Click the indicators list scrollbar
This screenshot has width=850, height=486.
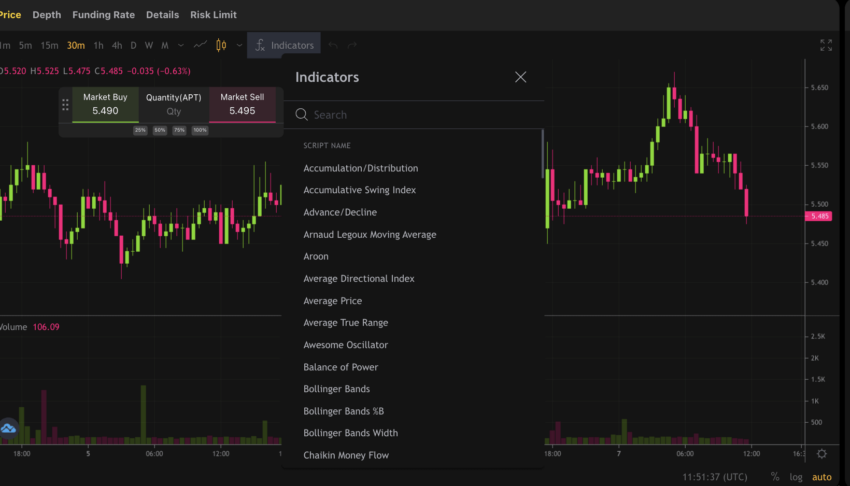tap(542, 154)
